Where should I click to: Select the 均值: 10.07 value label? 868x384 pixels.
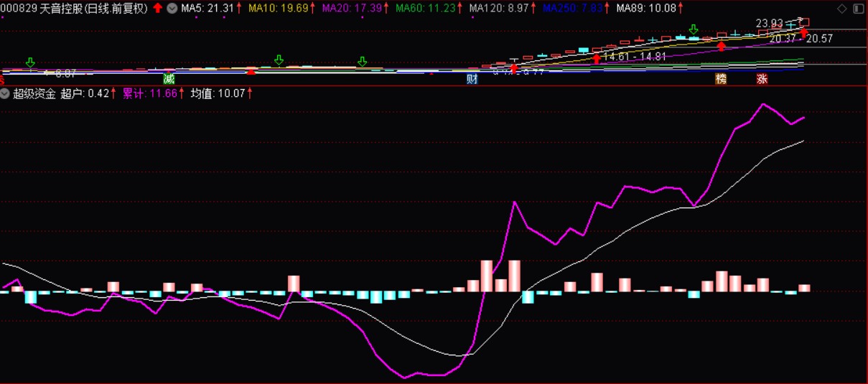point(218,93)
